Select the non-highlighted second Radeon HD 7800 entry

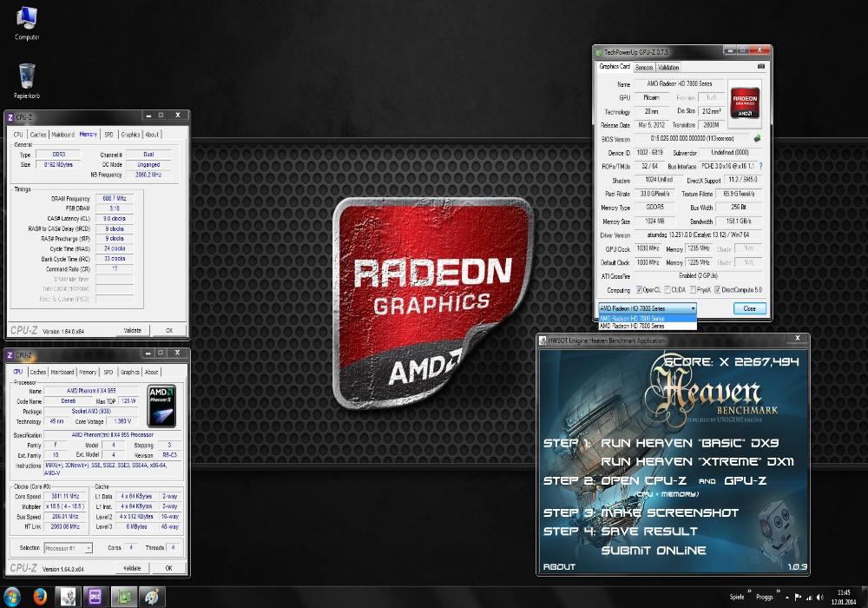click(648, 327)
